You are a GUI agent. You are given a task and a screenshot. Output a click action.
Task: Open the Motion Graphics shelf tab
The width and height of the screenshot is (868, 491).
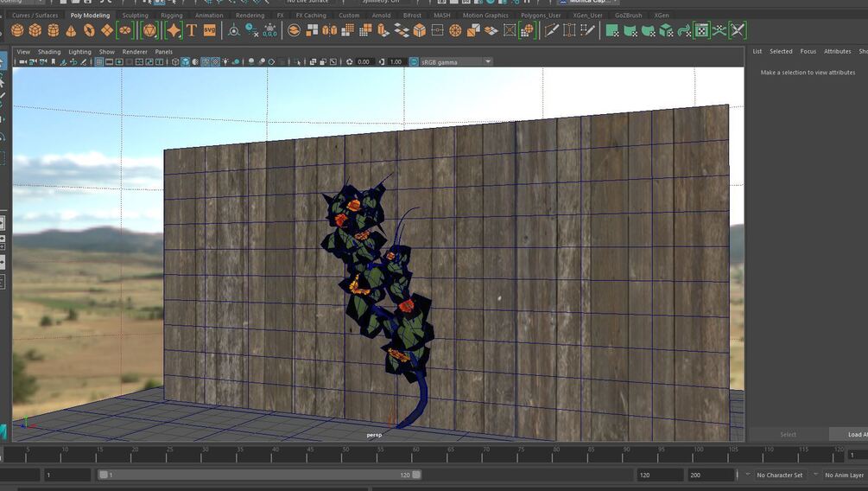tap(485, 16)
